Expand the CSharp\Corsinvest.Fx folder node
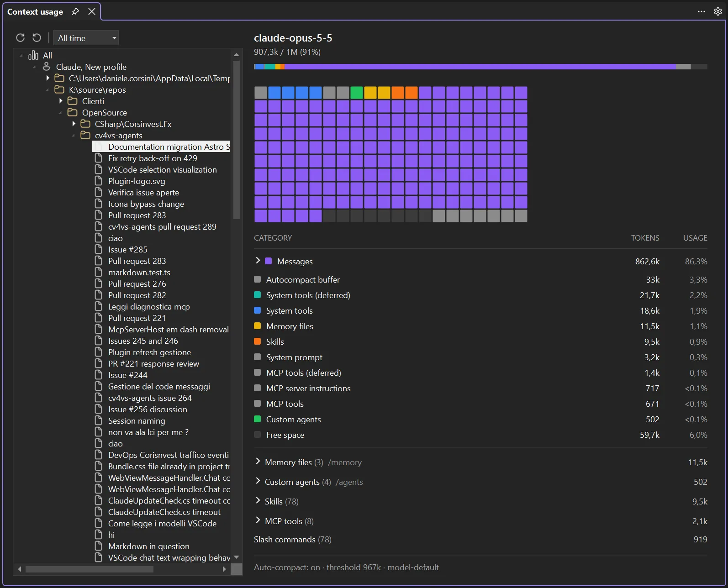 point(74,124)
